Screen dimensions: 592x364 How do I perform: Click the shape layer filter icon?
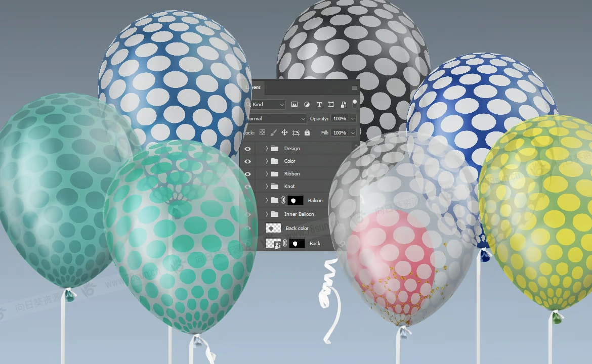(x=331, y=105)
